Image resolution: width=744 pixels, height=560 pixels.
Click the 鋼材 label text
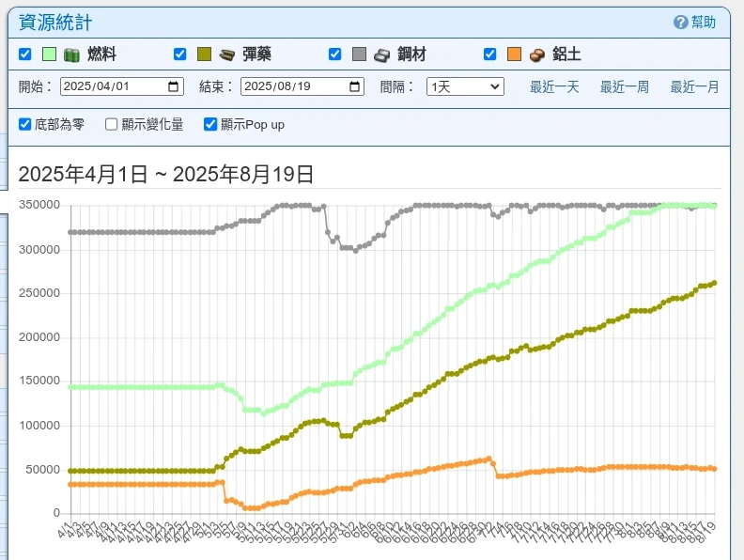411,54
